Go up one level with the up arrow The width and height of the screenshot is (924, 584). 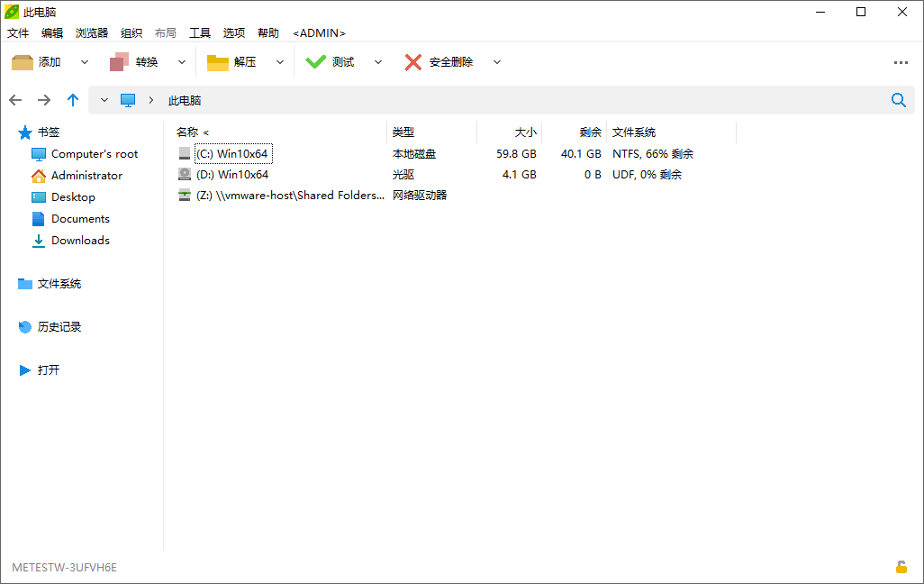click(73, 100)
